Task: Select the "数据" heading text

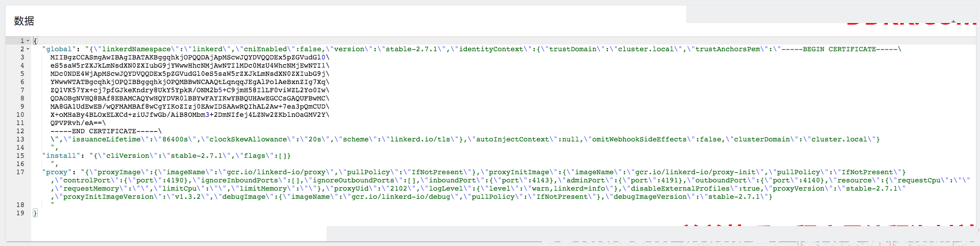Action: coord(24,21)
